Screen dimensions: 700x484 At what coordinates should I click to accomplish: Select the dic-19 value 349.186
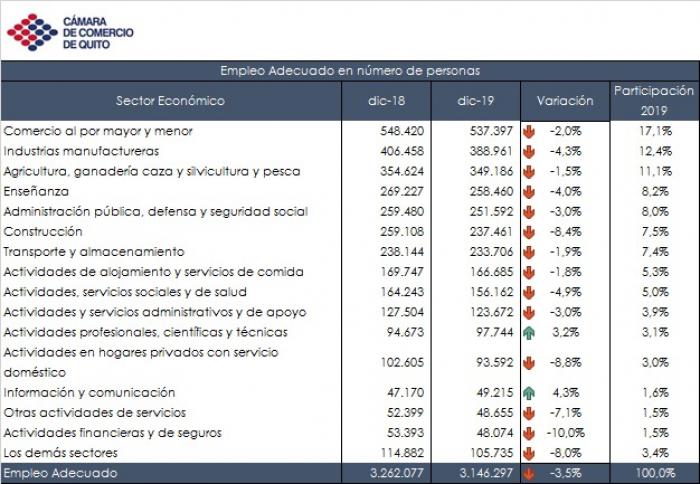click(492, 171)
